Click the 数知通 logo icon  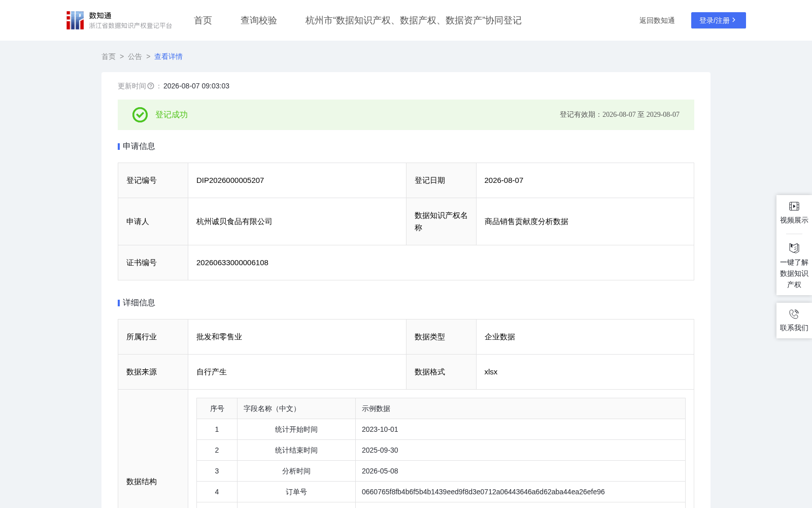click(75, 20)
